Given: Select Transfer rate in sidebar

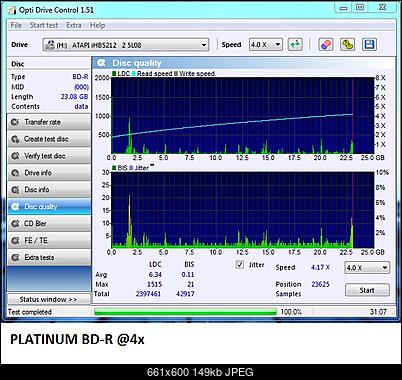Looking at the screenshot, I should coord(49,122).
